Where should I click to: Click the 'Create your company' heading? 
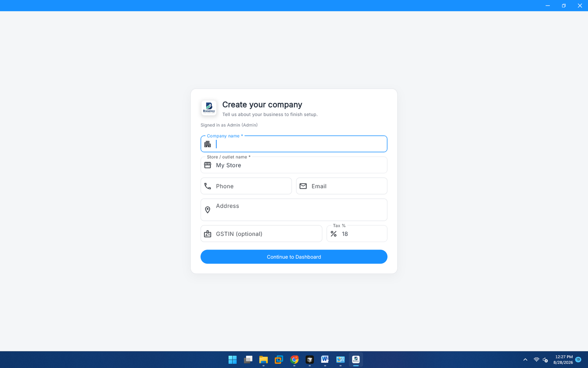point(262,105)
